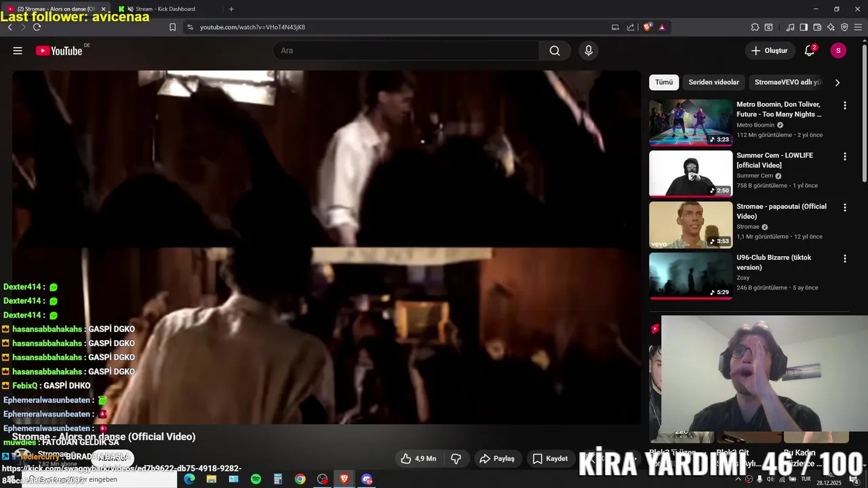Select the Seriden videolar filter chip
The height and width of the screenshot is (488, 868).
[x=713, y=82]
